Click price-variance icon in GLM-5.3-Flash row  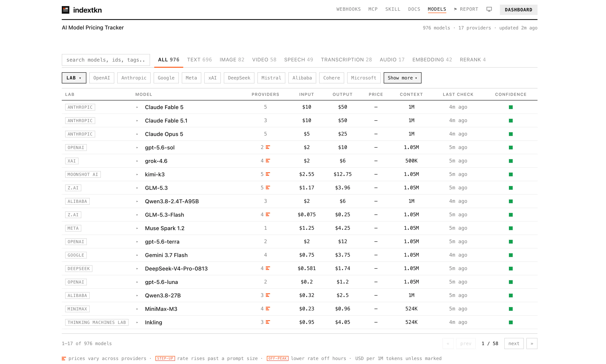(268, 215)
